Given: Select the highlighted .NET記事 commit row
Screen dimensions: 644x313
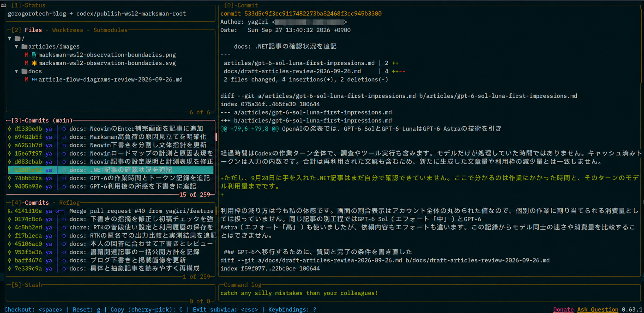Looking at the screenshot, I should coord(111,170).
